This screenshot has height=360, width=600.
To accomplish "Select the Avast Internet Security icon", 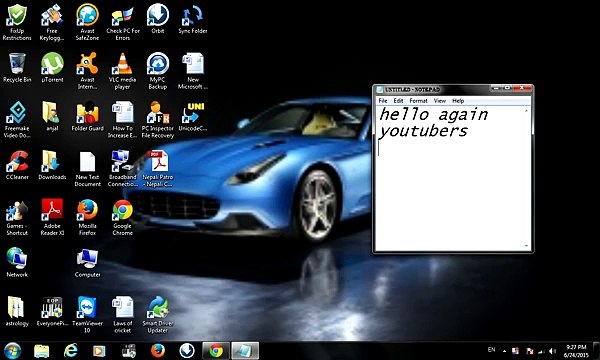I will 87,71.
